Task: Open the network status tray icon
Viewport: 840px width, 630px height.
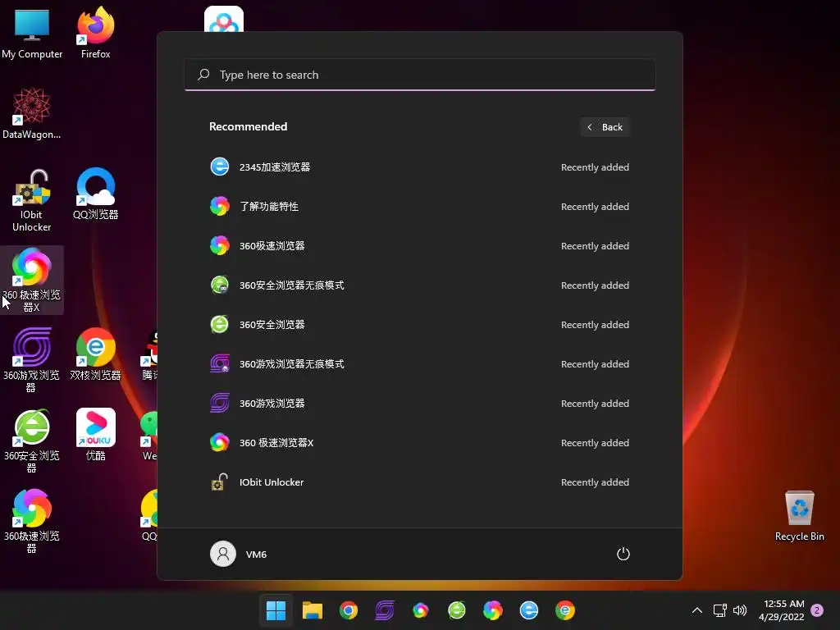Action: (x=719, y=610)
